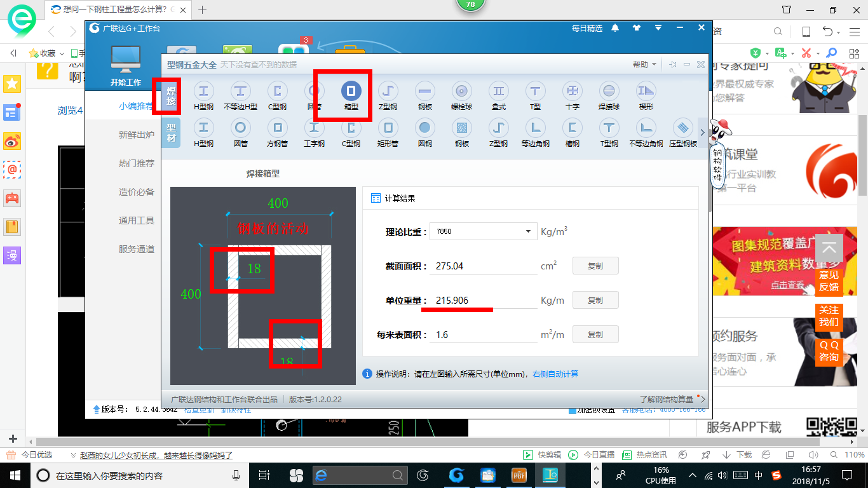Select 圆管 in the 型材 row
Screen dimensions: 868x488
[x=240, y=133]
